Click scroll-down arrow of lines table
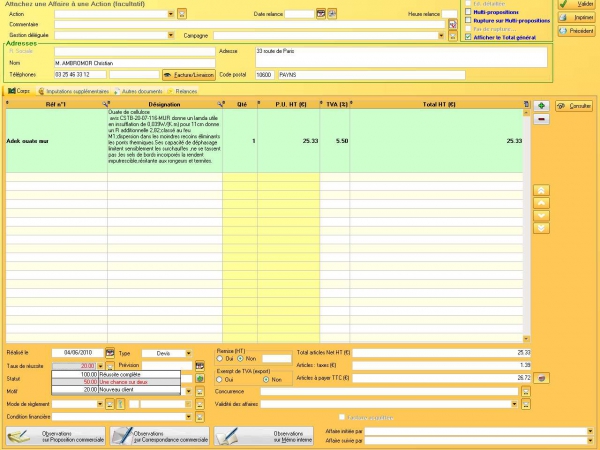This screenshot has height=450, width=600. coord(527,339)
